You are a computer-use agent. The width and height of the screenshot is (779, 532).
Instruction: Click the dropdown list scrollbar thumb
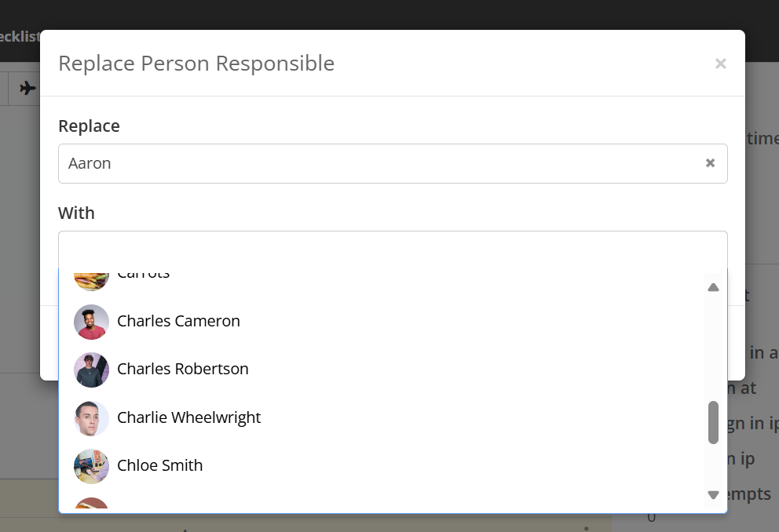(x=713, y=422)
